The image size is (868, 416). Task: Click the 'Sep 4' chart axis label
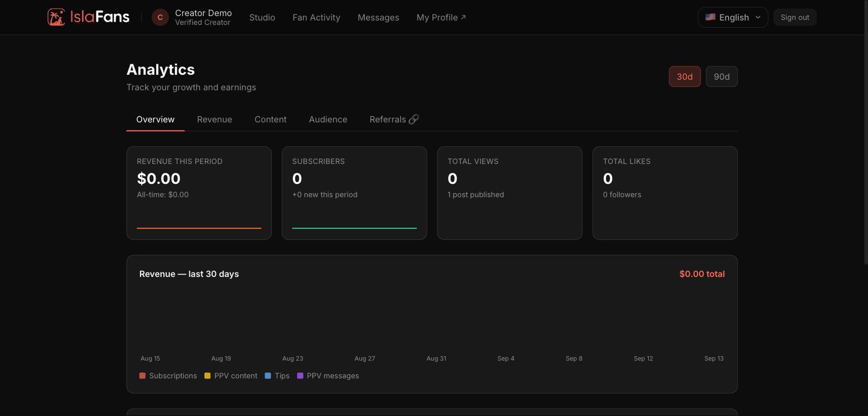(x=506, y=358)
